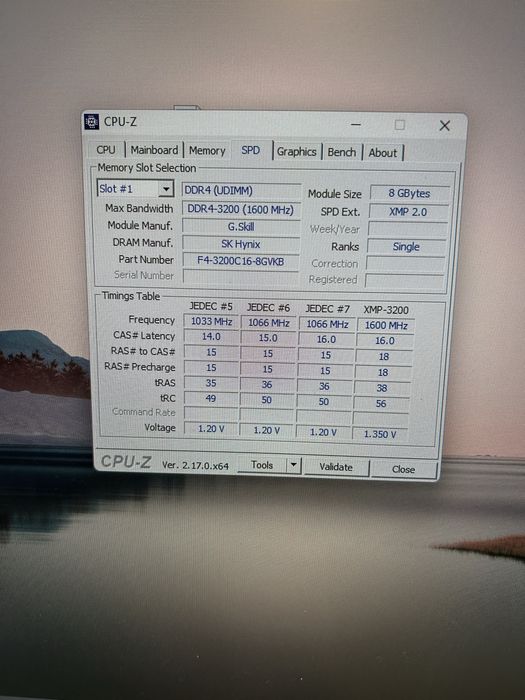Switch to the Graphics tab
525x700 pixels.
(296, 152)
